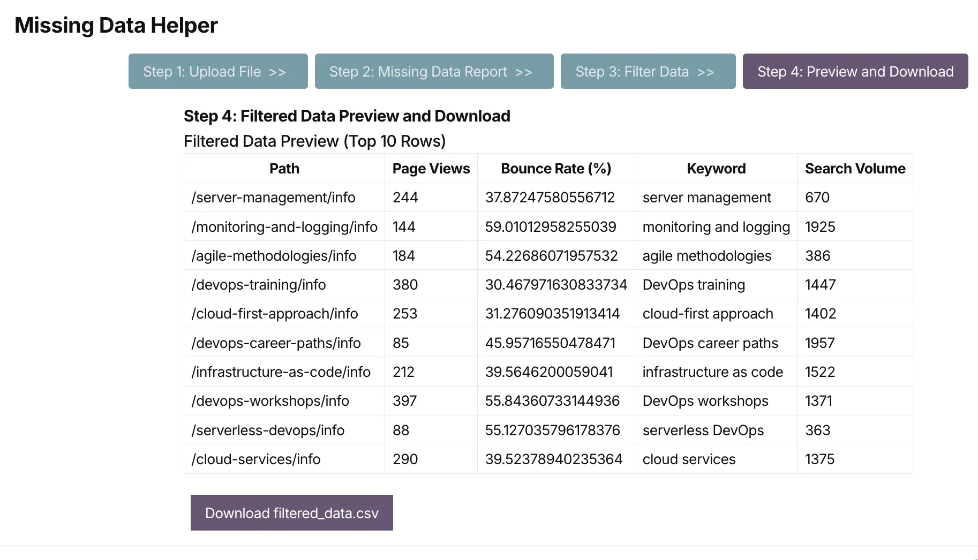Image resolution: width=978 pixels, height=560 pixels.
Task: Click the Page Views column header
Action: point(431,169)
